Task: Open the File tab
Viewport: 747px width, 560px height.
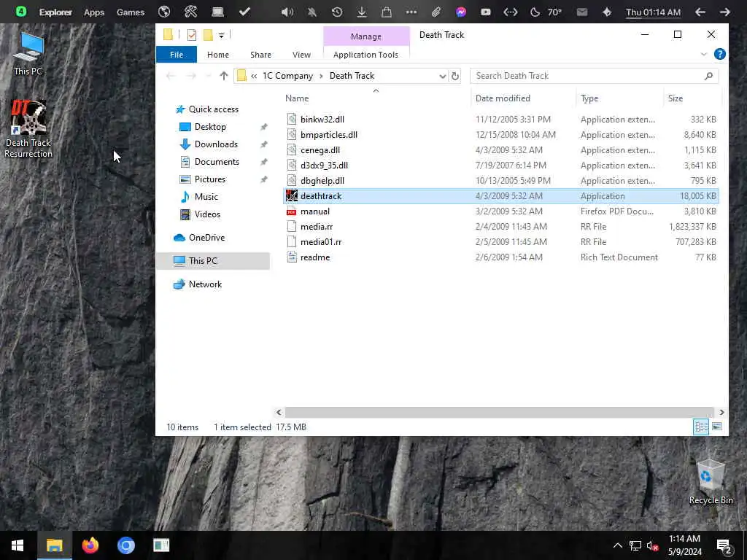Action: click(x=177, y=55)
